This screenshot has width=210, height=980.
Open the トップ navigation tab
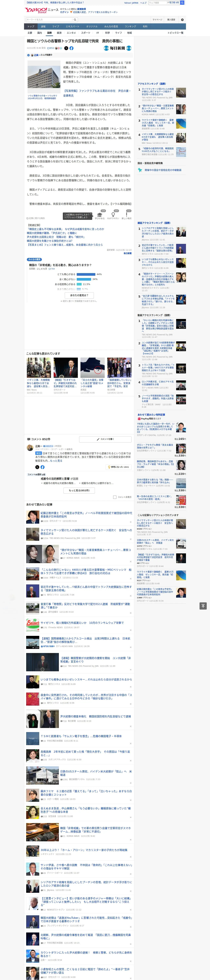pos(31,27)
